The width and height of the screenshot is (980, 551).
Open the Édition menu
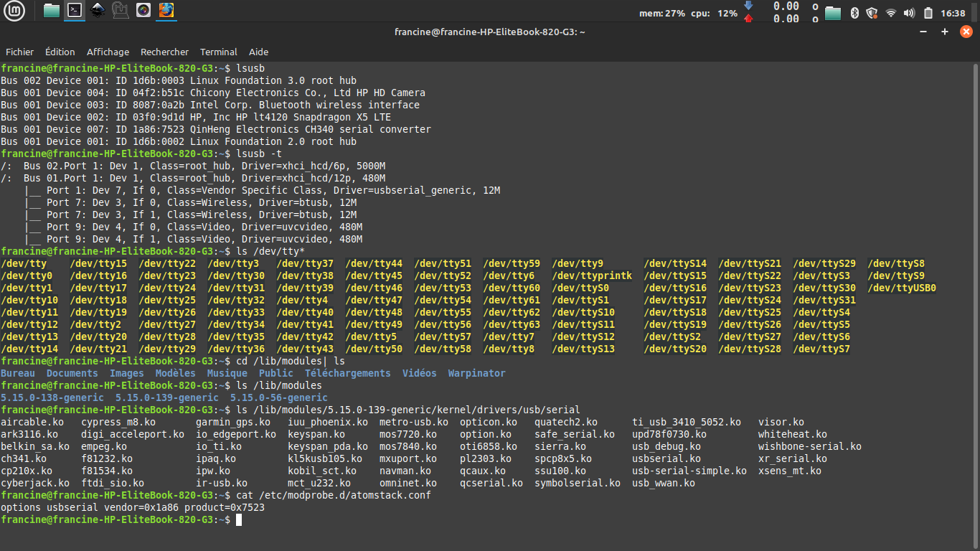click(x=60, y=52)
